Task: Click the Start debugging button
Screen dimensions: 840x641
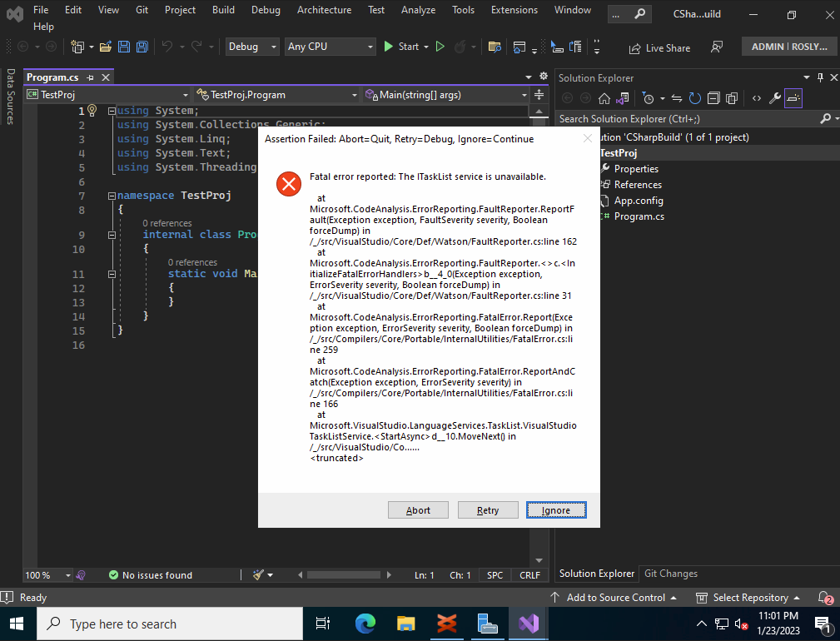Action: coord(402,47)
